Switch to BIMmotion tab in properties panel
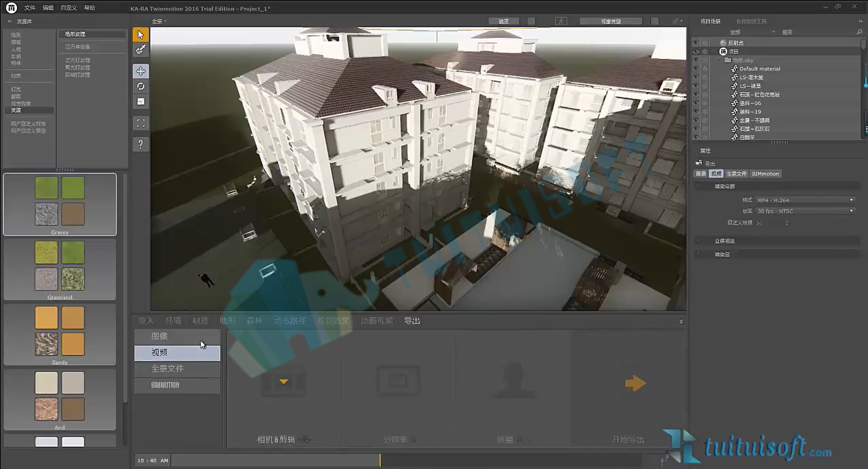Screen dimensions: 868x469 pyautogui.click(x=765, y=174)
